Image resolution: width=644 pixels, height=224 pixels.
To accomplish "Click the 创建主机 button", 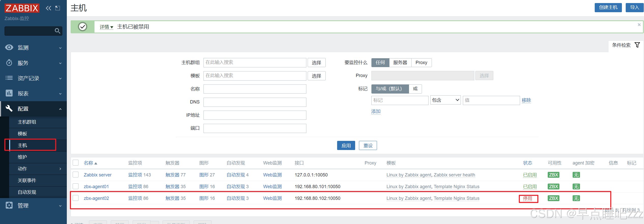I will 608,7.
